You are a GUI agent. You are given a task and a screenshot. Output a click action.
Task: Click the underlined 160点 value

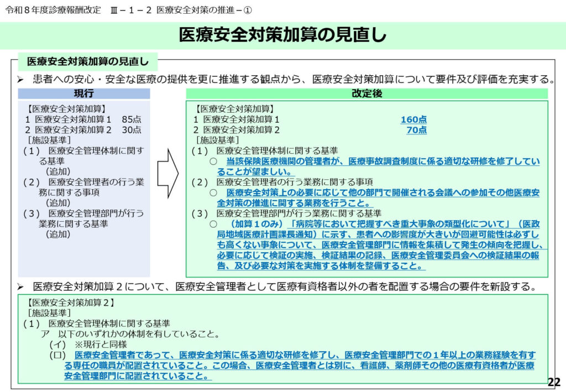click(413, 119)
